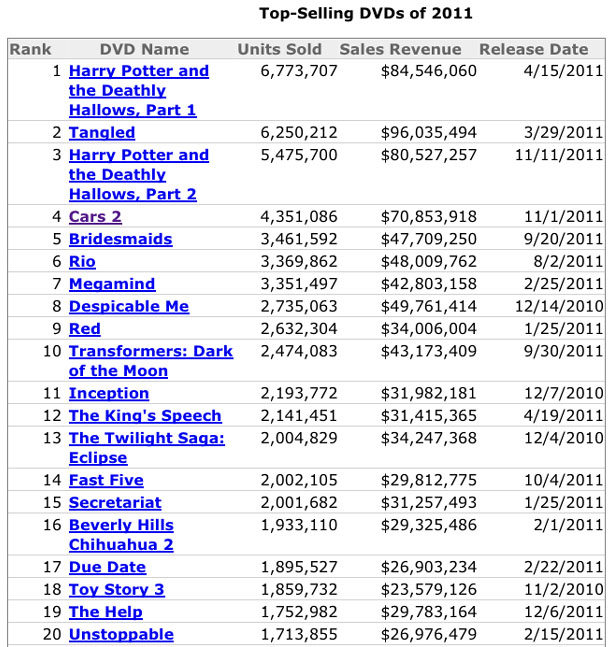Open the Despicable Me link
The width and height of the screenshot is (616, 647).
click(129, 307)
